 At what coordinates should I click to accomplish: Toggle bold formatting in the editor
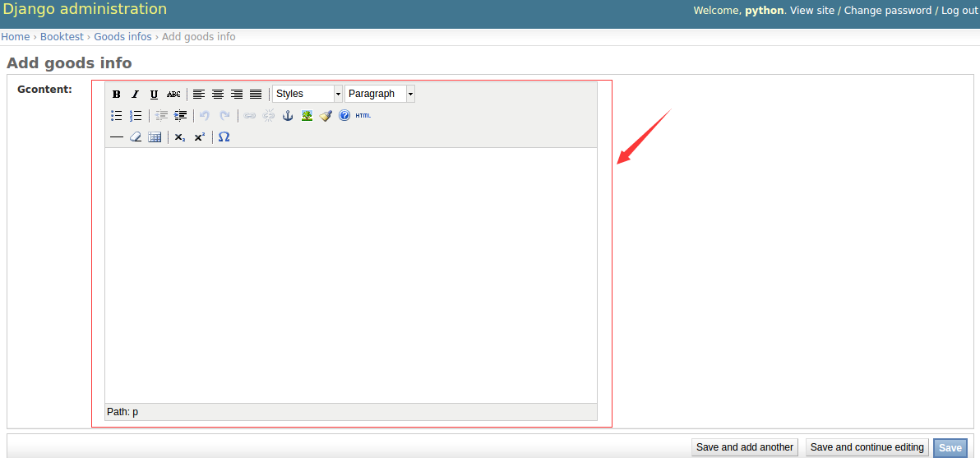117,95
